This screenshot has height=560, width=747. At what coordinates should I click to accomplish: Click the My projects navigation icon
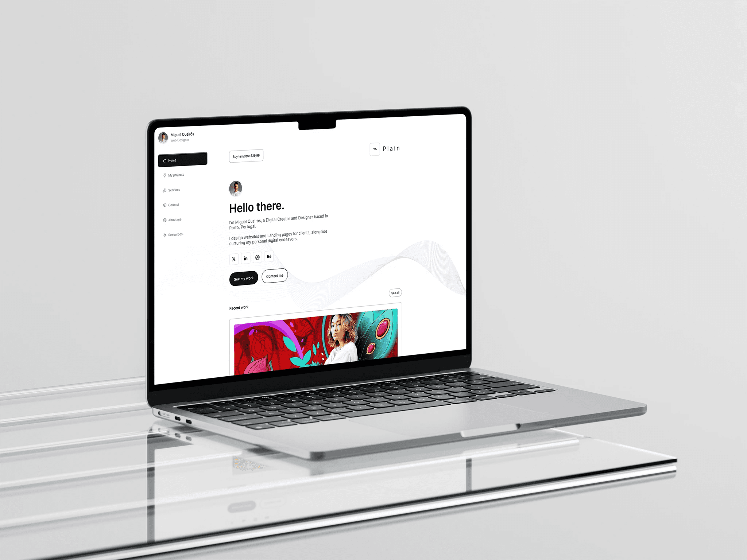coord(165,175)
